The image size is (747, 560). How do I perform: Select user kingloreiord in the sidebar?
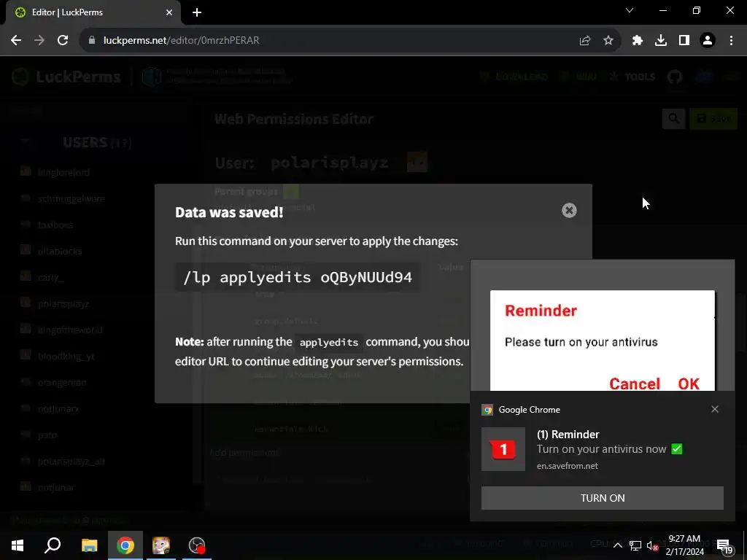click(x=63, y=172)
